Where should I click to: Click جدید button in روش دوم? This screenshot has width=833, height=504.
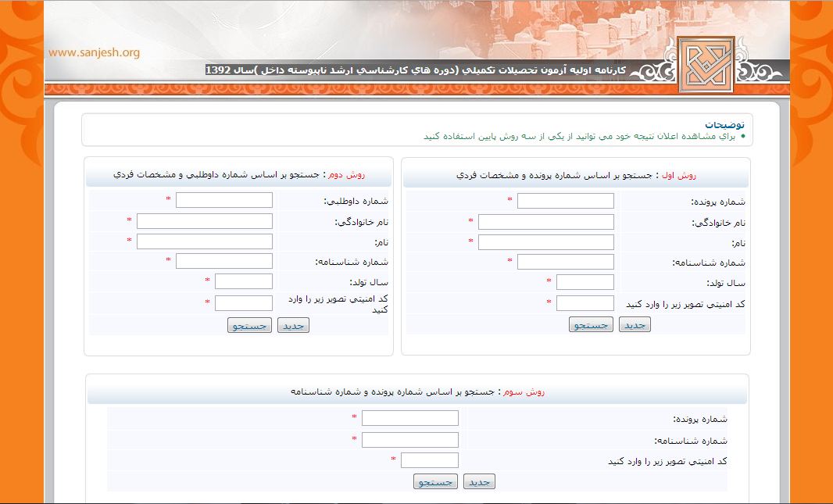click(x=293, y=326)
